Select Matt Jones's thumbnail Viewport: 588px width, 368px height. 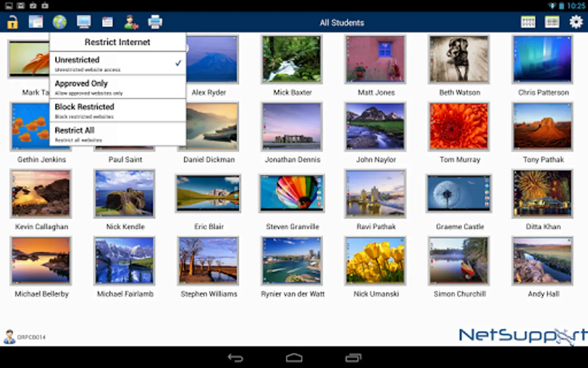[376, 59]
